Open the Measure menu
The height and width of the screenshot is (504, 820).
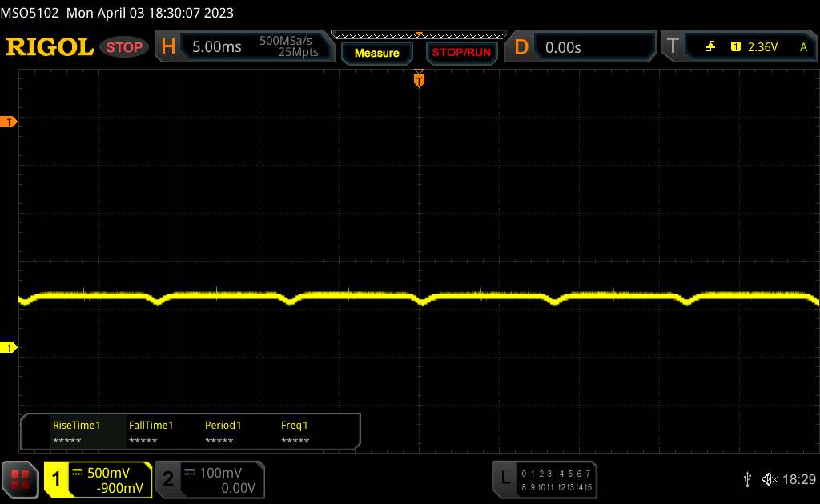pos(377,54)
